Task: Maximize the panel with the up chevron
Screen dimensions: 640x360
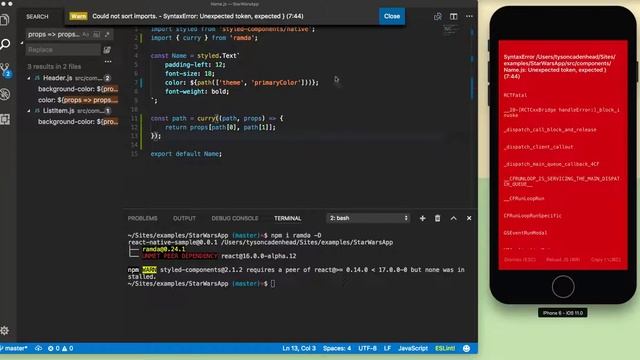Action: coord(453,218)
